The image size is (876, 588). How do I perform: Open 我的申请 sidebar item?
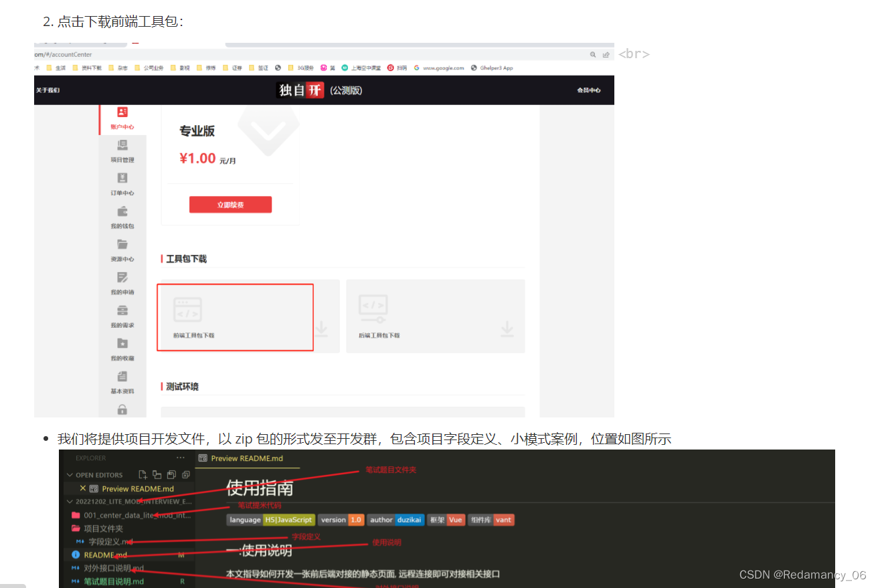point(122,284)
